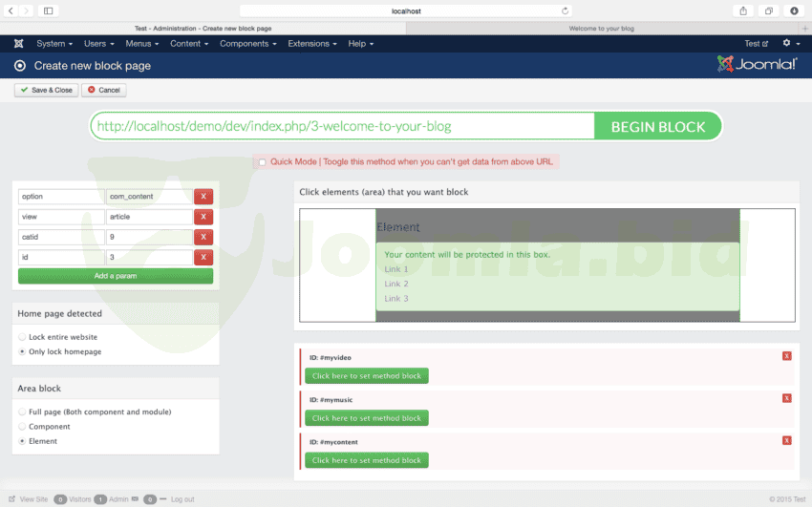Remove the #mycontent block entry

tap(786, 440)
